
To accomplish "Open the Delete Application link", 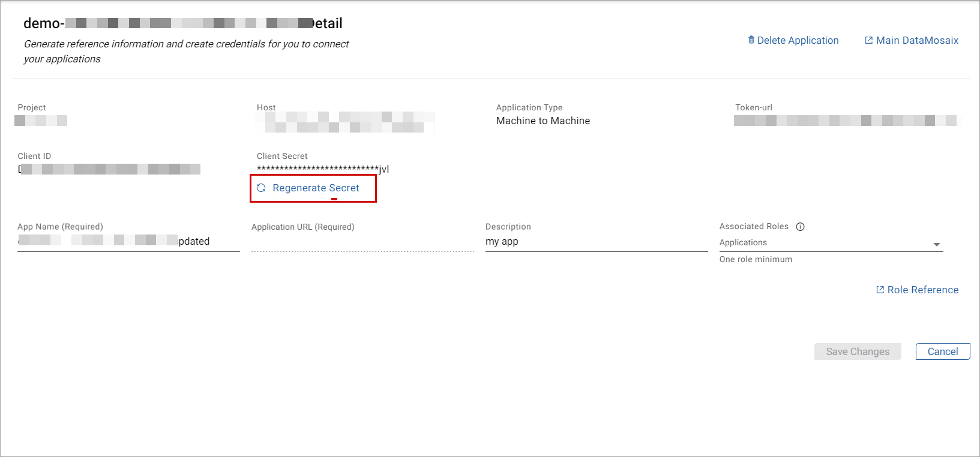I will (798, 40).
